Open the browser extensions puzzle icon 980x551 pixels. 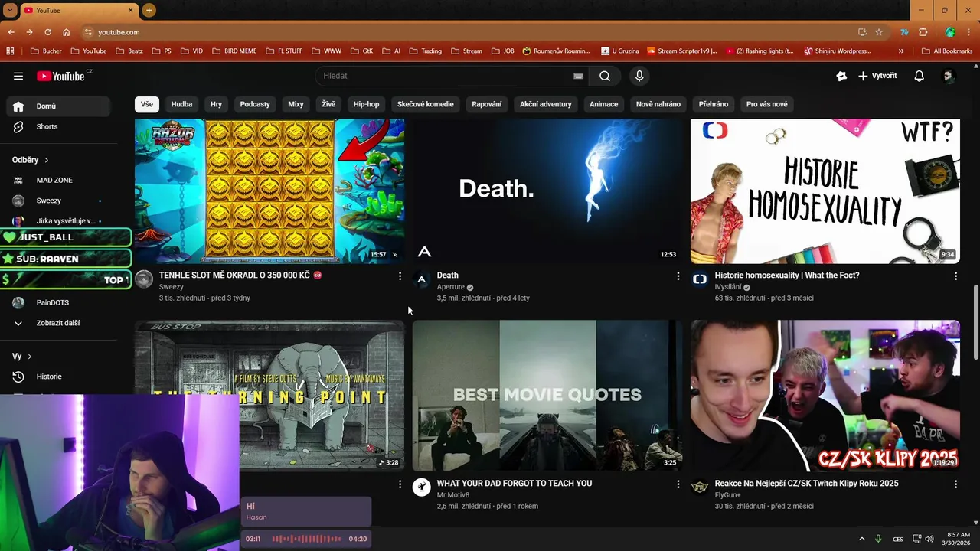pyautogui.click(x=923, y=32)
